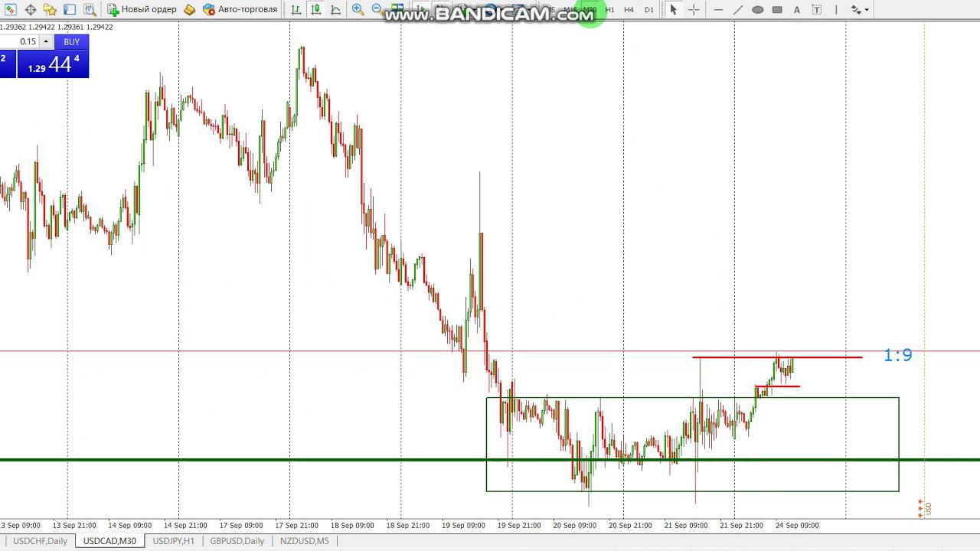Image resolution: width=980 pixels, height=551 pixels.
Task: Switch chart to candlesticks type
Action: coord(316,10)
